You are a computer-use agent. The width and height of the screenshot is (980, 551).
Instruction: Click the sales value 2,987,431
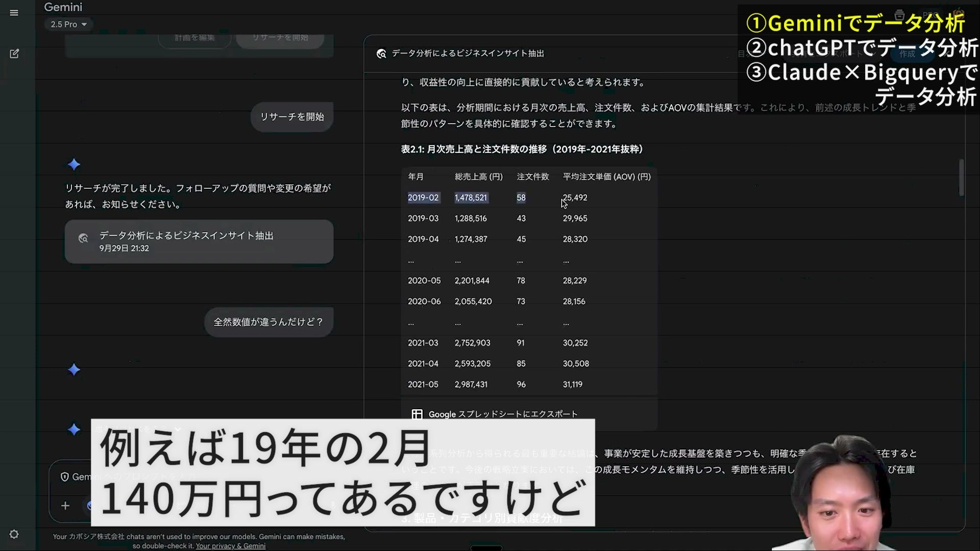pos(471,385)
